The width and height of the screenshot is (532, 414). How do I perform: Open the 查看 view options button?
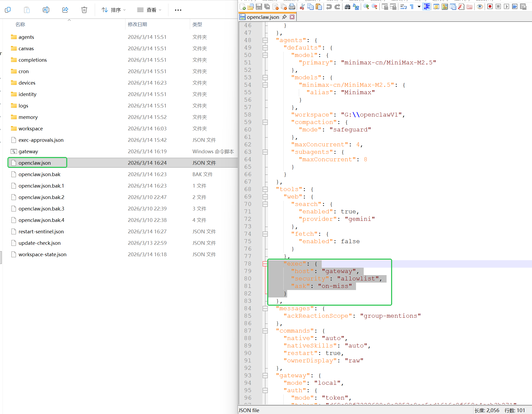[149, 10]
